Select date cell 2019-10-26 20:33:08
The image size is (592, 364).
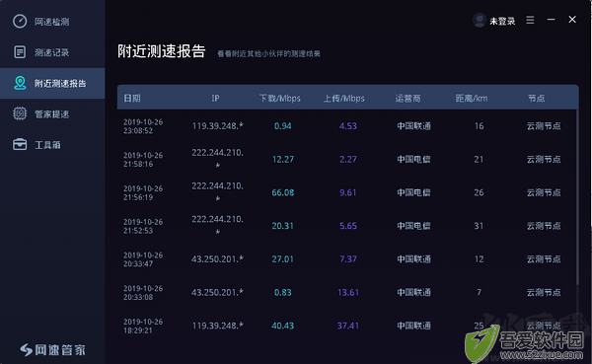(143, 292)
